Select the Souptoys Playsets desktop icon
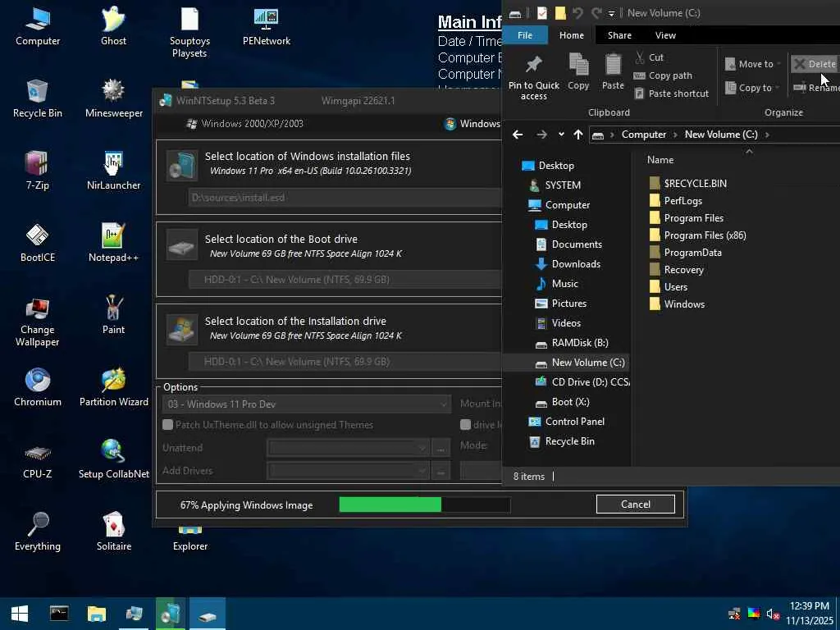The width and height of the screenshot is (840, 630). [x=189, y=32]
